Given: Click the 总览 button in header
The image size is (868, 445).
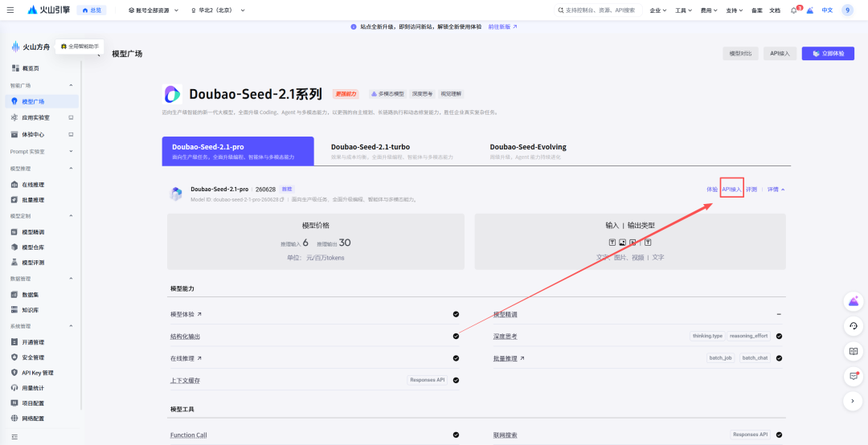Looking at the screenshot, I should click(92, 10).
